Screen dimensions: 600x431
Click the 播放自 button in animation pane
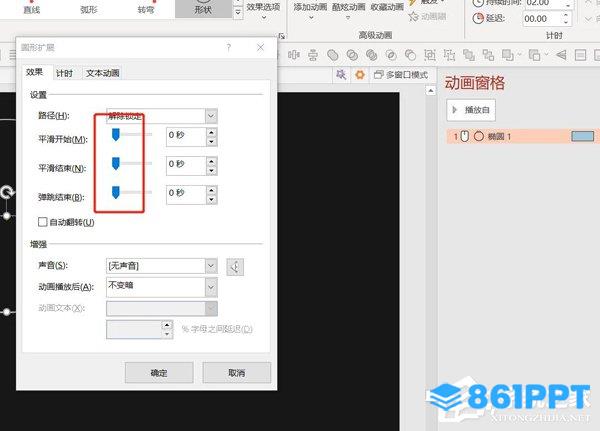click(471, 110)
